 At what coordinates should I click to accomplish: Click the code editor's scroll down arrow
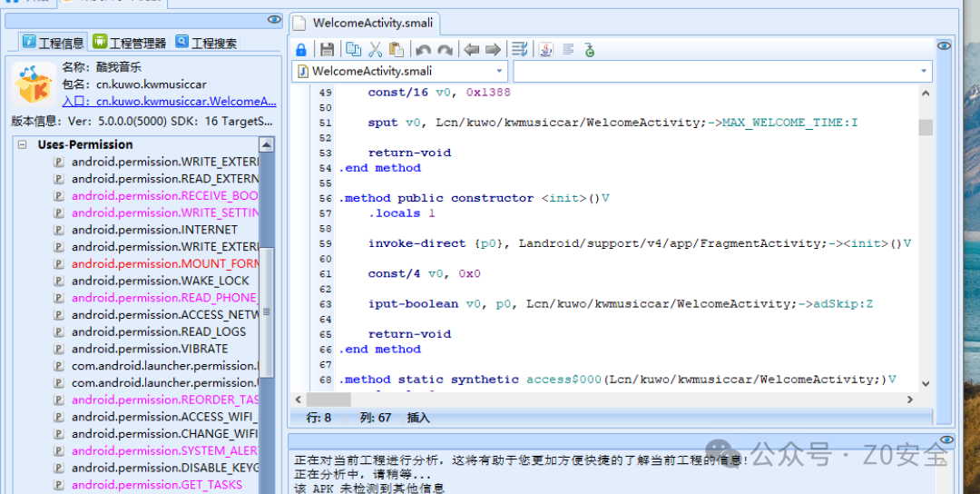(926, 383)
